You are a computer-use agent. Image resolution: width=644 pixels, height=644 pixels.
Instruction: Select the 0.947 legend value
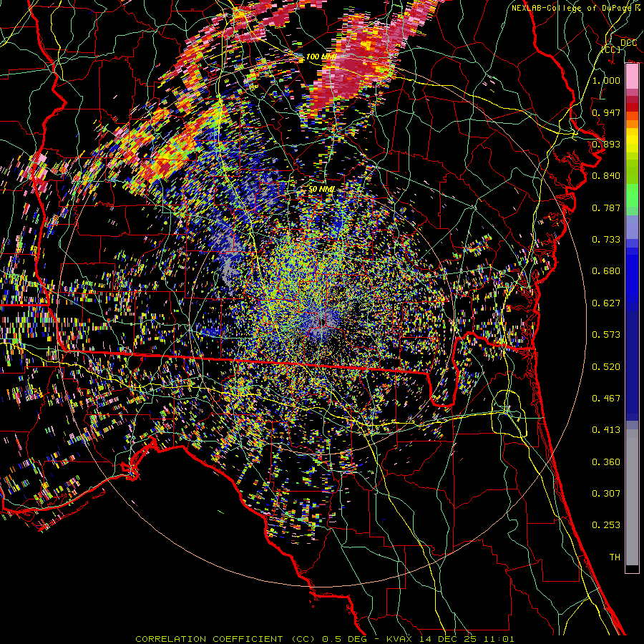pyautogui.click(x=606, y=112)
